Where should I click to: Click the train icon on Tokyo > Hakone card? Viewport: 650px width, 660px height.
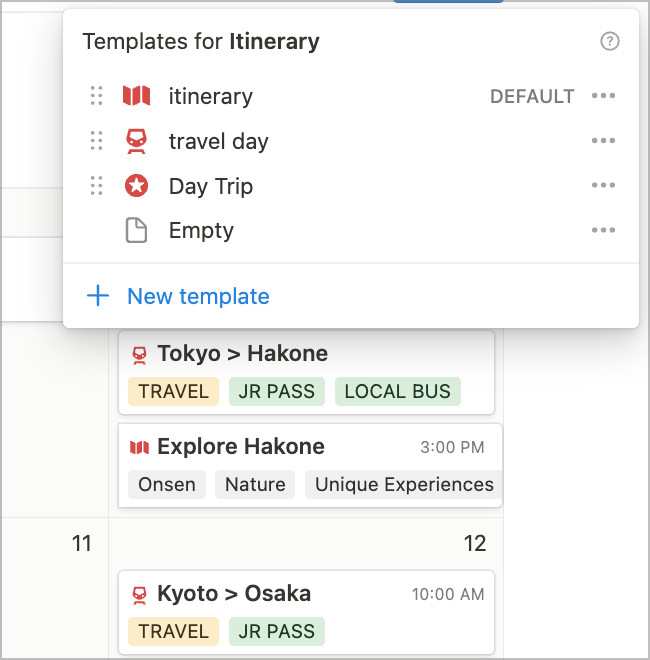(139, 355)
